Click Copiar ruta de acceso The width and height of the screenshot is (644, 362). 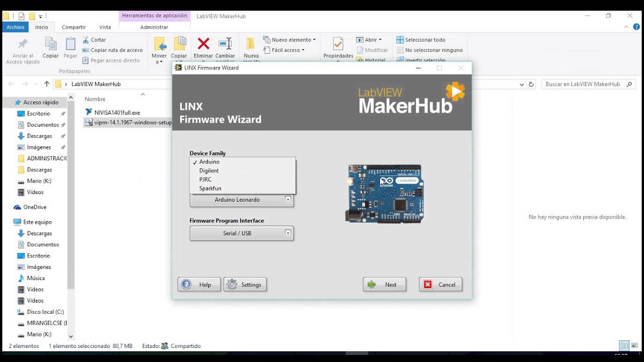pyautogui.click(x=112, y=50)
